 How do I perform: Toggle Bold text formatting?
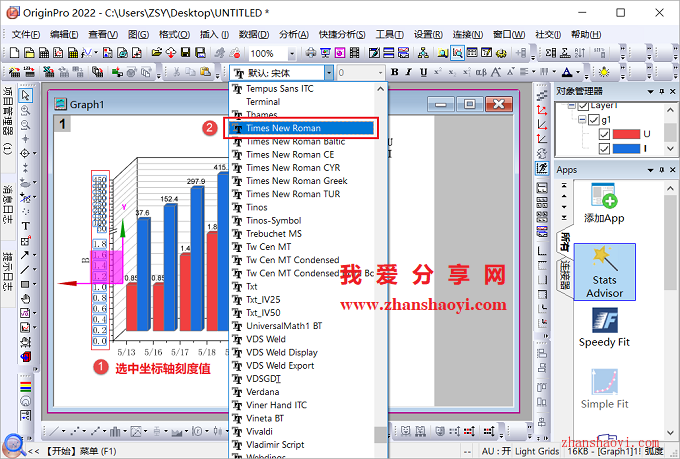tap(395, 72)
